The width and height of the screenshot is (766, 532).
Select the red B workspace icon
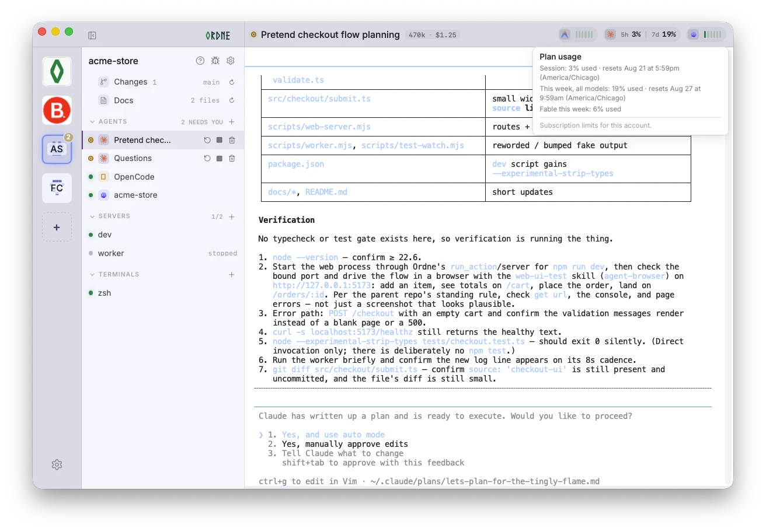(x=57, y=110)
